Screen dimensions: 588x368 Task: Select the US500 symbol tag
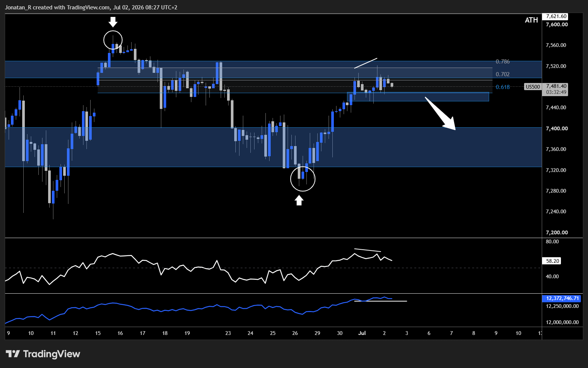pos(533,87)
